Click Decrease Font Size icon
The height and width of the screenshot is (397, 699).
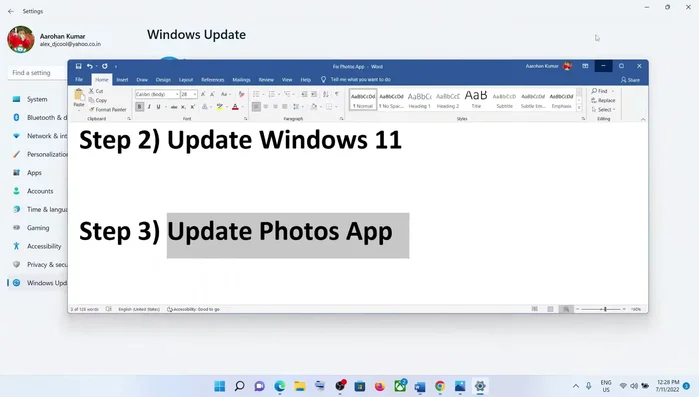(x=212, y=94)
